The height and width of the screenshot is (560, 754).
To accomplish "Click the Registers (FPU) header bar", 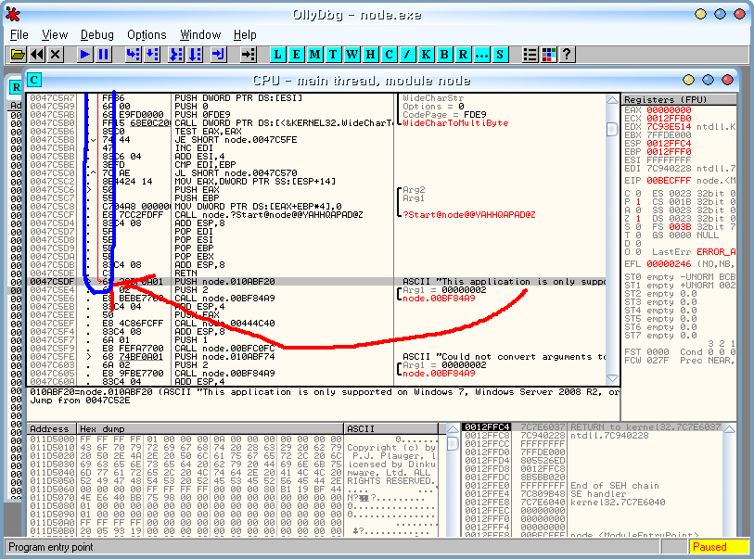I will [x=679, y=99].
